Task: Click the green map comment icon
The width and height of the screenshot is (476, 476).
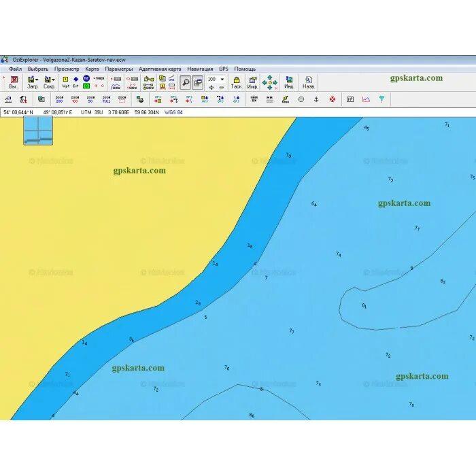Action: click(x=86, y=86)
